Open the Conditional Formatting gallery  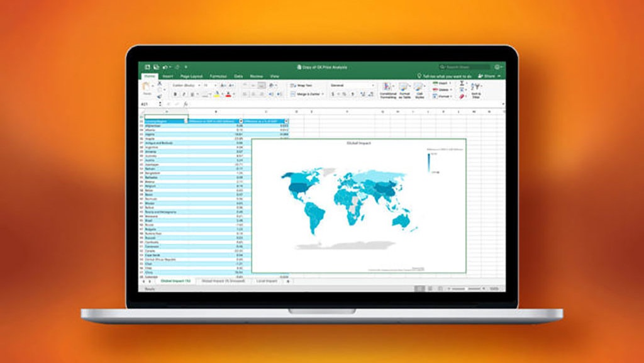pos(387,90)
